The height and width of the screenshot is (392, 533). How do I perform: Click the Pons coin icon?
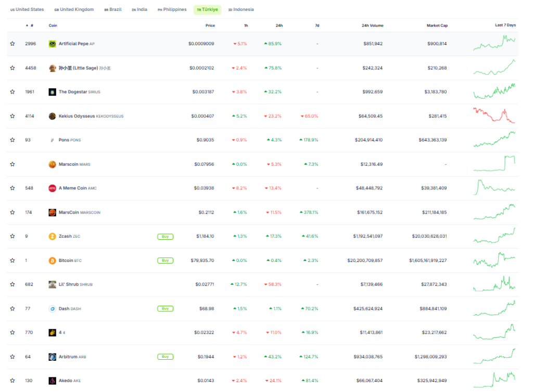coord(53,140)
